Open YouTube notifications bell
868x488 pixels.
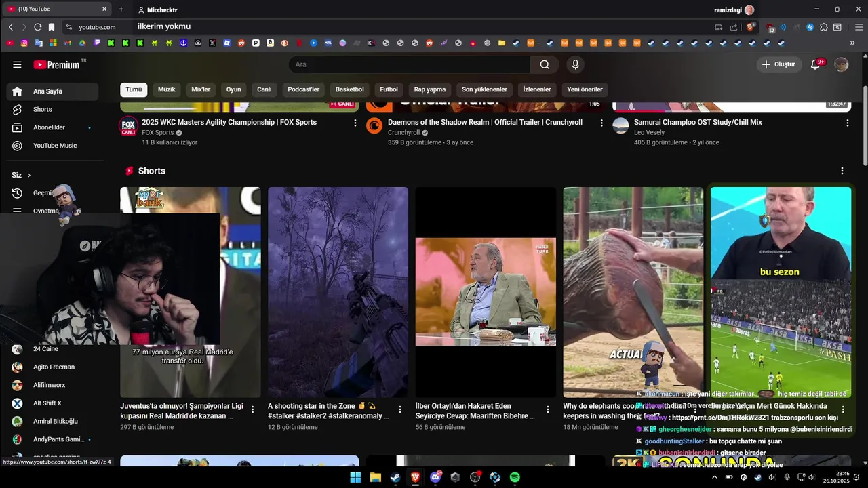[816, 64]
